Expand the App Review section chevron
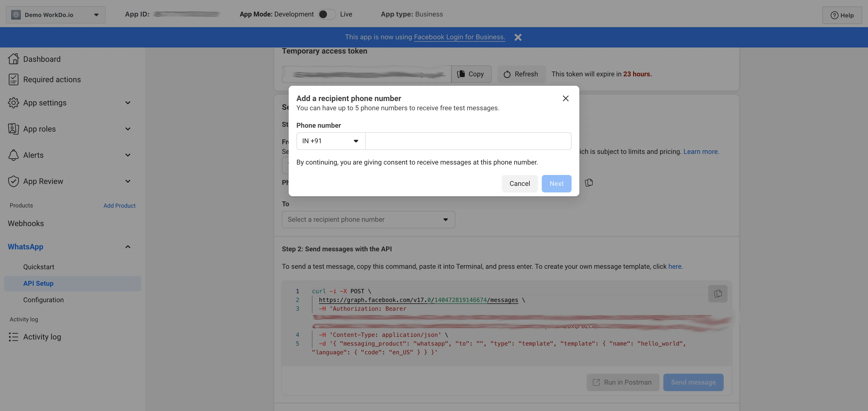The image size is (868, 411). (x=128, y=182)
